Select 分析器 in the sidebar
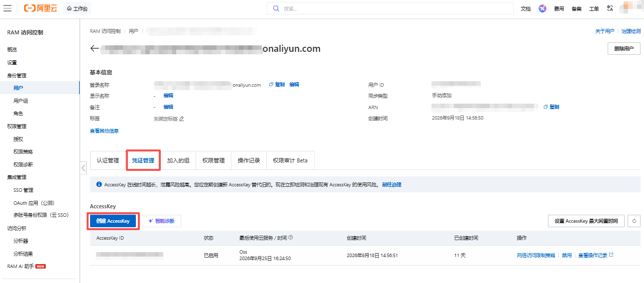644x283 pixels. (21, 241)
